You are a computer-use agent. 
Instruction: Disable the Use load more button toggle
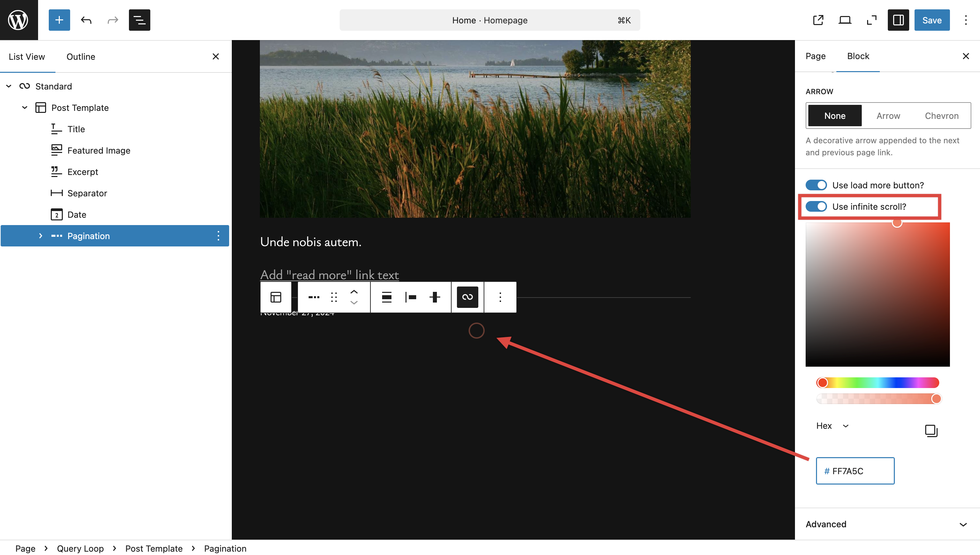pos(816,185)
